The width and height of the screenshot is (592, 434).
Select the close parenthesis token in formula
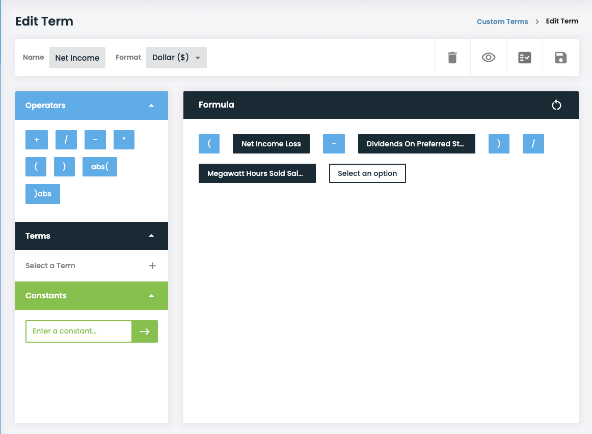(499, 144)
